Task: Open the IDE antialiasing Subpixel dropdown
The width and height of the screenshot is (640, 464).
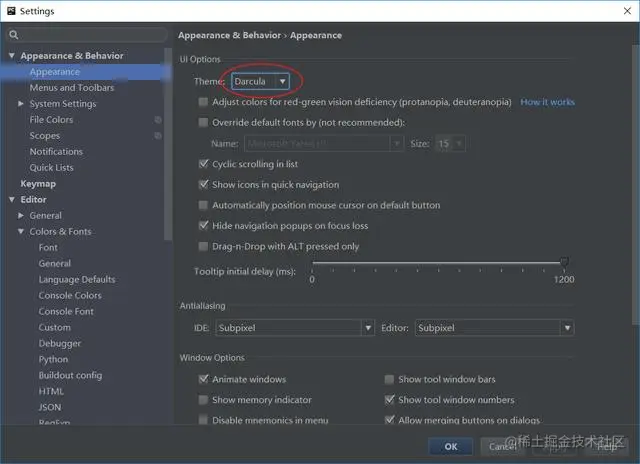Action: pos(294,328)
